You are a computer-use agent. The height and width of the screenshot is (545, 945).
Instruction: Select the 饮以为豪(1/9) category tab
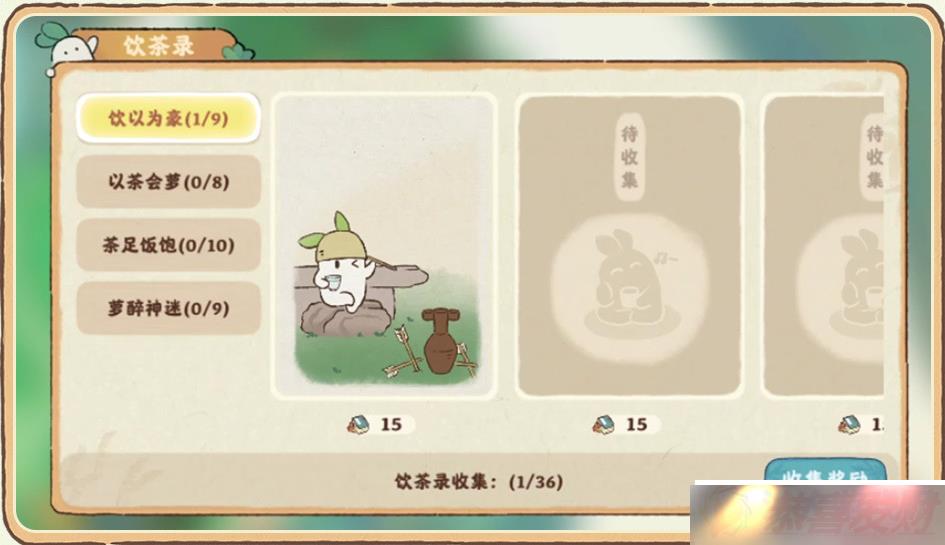click(x=169, y=118)
